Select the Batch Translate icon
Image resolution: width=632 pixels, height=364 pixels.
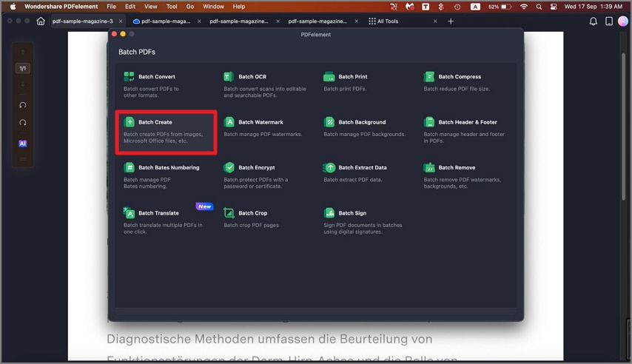[129, 212]
